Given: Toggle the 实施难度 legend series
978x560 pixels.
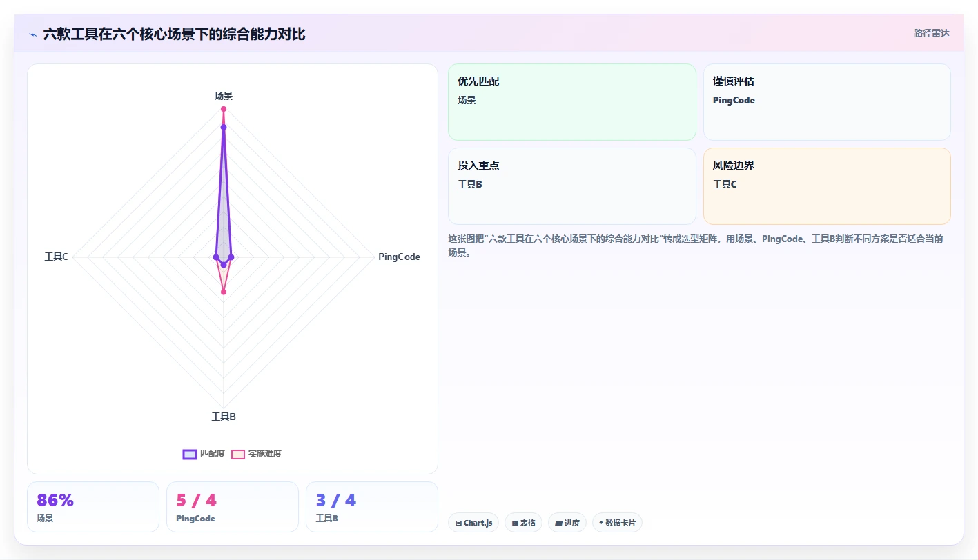Looking at the screenshot, I should click(256, 454).
